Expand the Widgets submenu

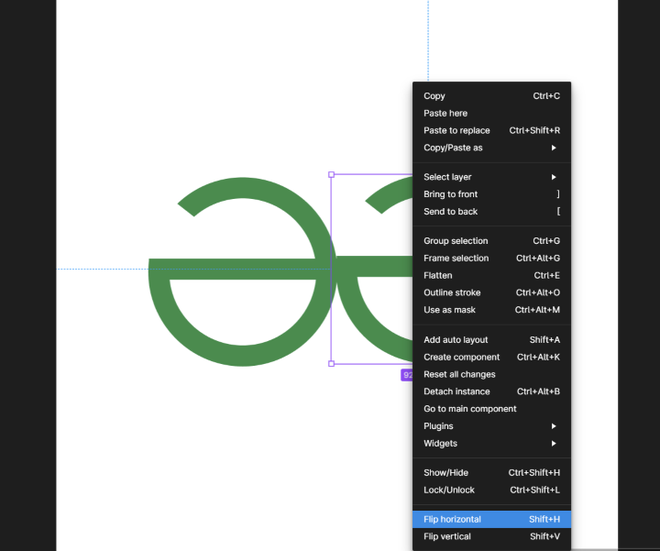click(492, 443)
